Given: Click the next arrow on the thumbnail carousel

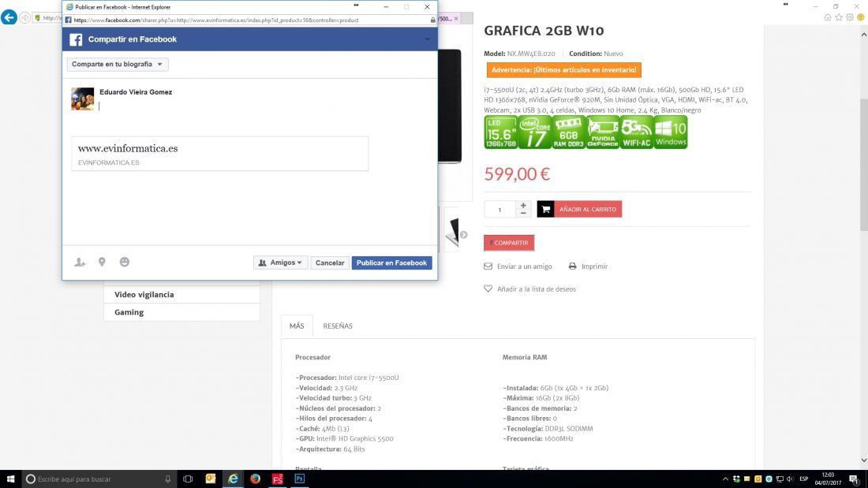Looking at the screenshot, I should pos(463,235).
